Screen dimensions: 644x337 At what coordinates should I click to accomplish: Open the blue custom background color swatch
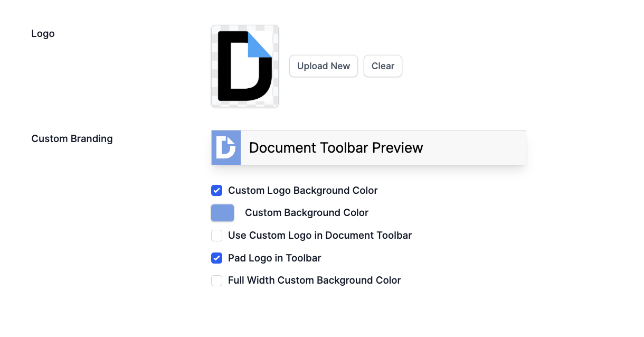pyautogui.click(x=222, y=213)
